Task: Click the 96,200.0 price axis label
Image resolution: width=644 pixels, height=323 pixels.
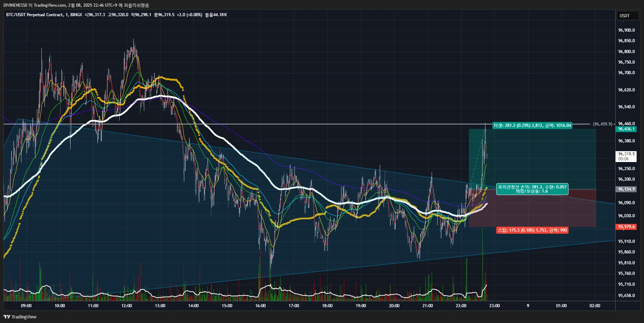Action: pyautogui.click(x=626, y=179)
